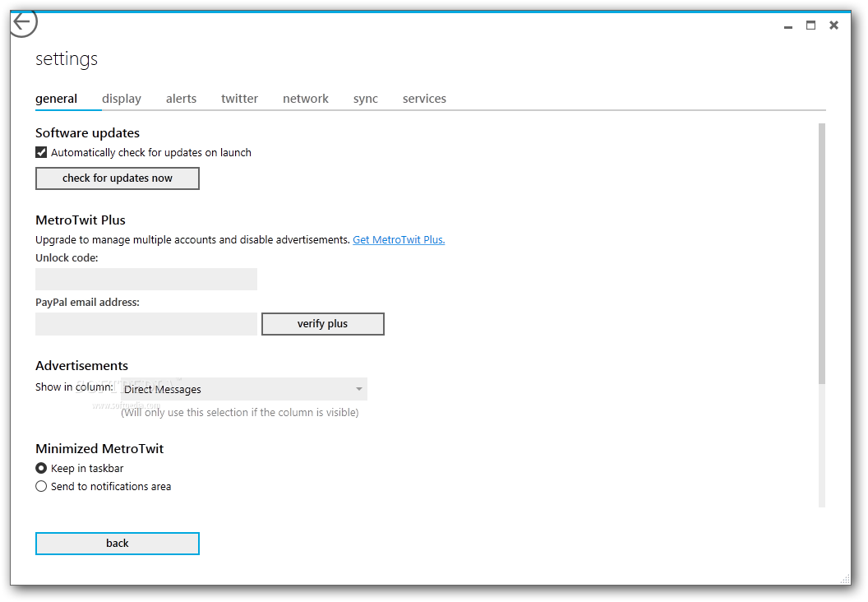Click the Minimized MetroTwit heading
868x602 pixels.
(x=99, y=448)
